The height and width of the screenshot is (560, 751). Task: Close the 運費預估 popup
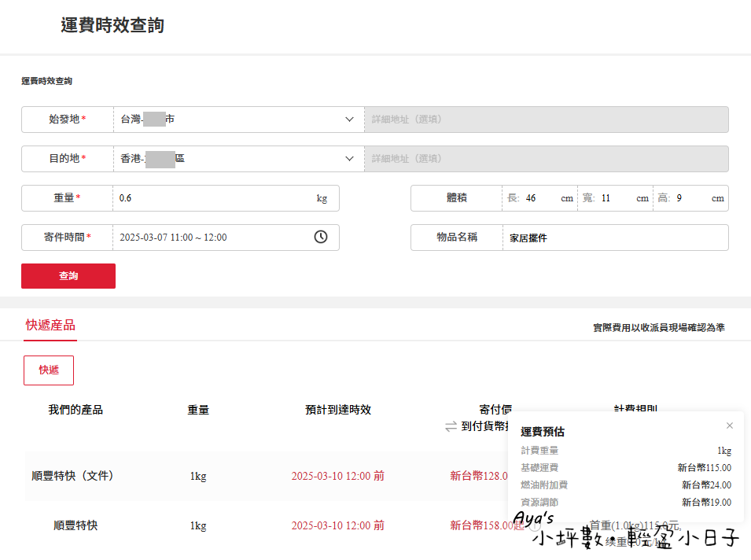(x=729, y=426)
